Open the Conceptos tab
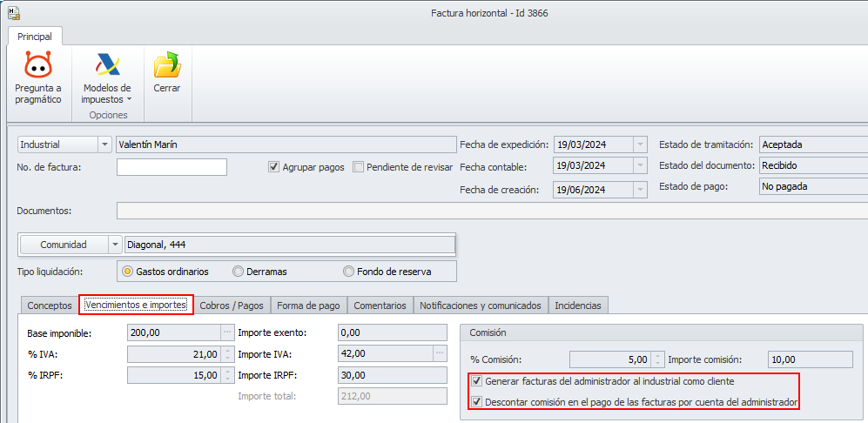This screenshot has width=868, height=423. 50,305
